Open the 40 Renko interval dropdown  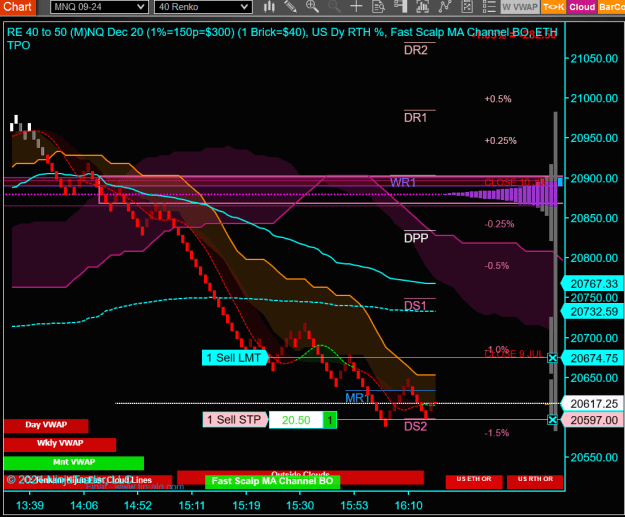click(x=203, y=7)
